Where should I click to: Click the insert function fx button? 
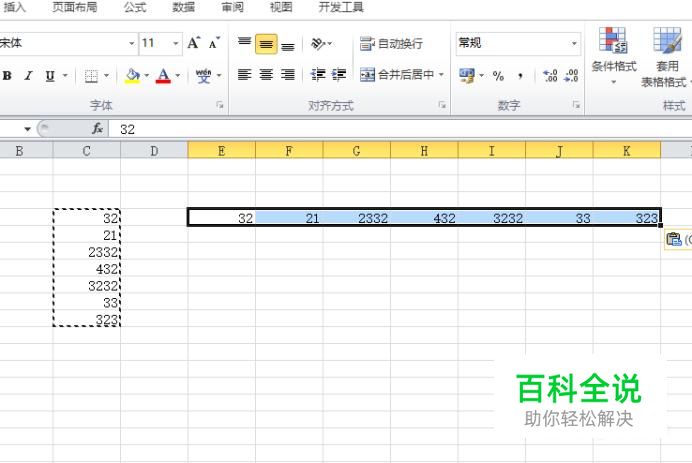pyautogui.click(x=97, y=129)
